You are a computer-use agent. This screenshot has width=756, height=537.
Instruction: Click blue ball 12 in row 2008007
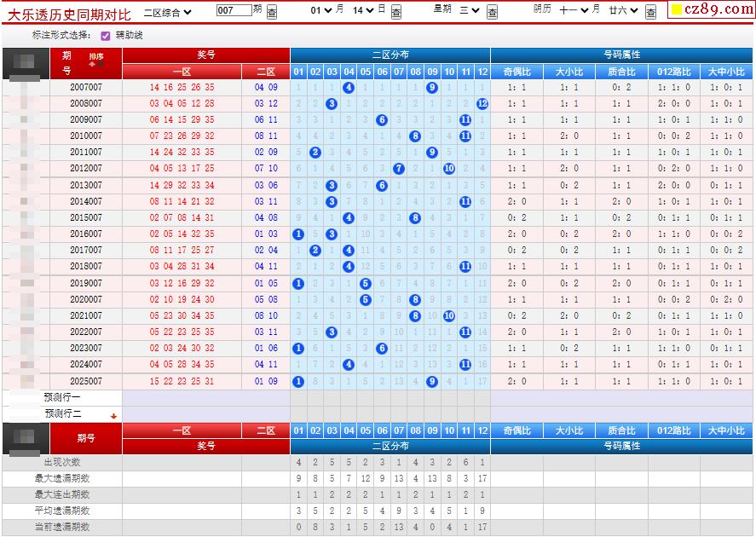[x=482, y=103]
